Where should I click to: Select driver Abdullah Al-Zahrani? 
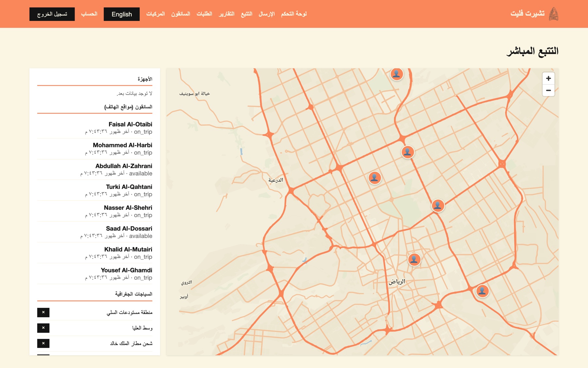(x=95, y=170)
